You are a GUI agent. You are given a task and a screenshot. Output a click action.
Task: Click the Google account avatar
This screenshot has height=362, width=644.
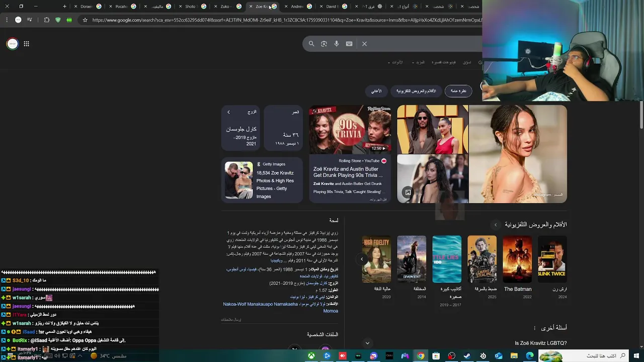tap(13, 44)
